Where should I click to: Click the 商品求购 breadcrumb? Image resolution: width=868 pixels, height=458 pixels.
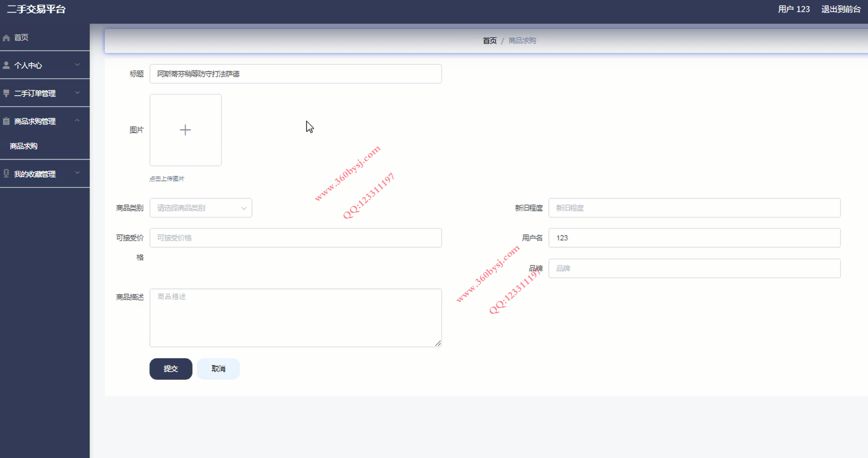(522, 41)
